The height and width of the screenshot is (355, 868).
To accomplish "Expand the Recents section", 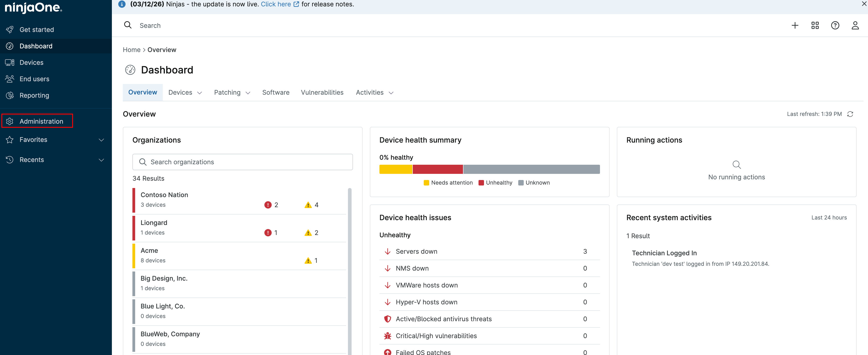I will click(x=101, y=160).
